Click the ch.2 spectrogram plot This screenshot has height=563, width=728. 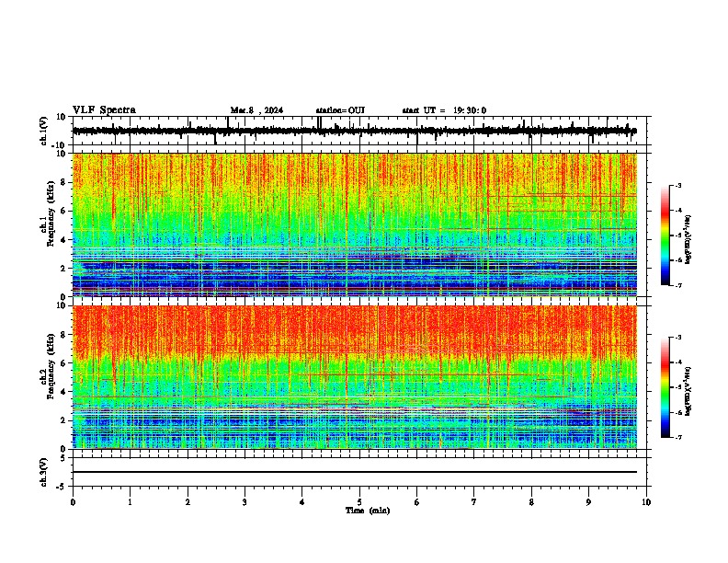coord(355,377)
